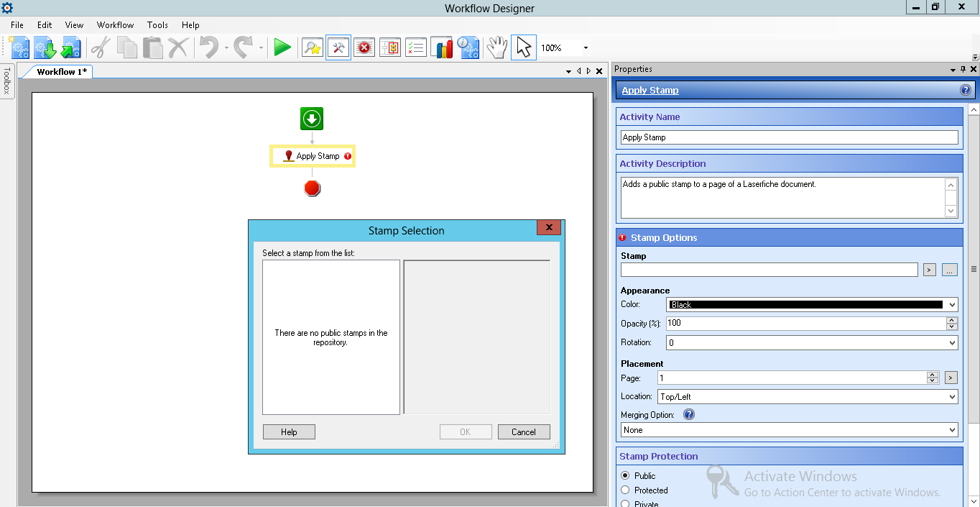Open the Tools menu
The width and height of the screenshot is (980, 507).
157,25
